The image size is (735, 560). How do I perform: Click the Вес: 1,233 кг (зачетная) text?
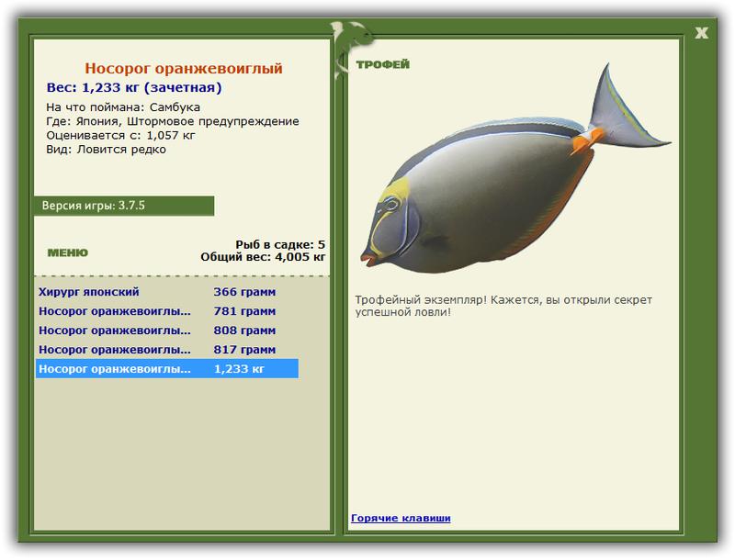coord(134,87)
